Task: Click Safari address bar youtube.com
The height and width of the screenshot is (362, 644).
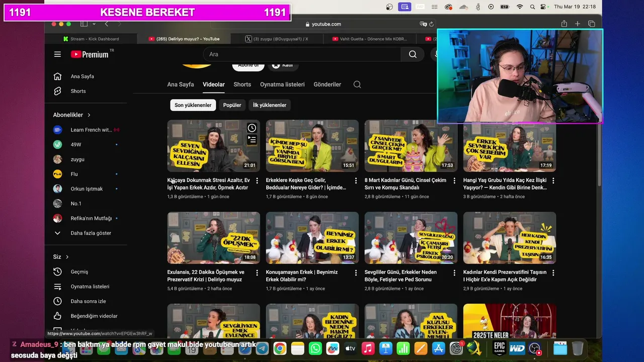Action: (323, 24)
